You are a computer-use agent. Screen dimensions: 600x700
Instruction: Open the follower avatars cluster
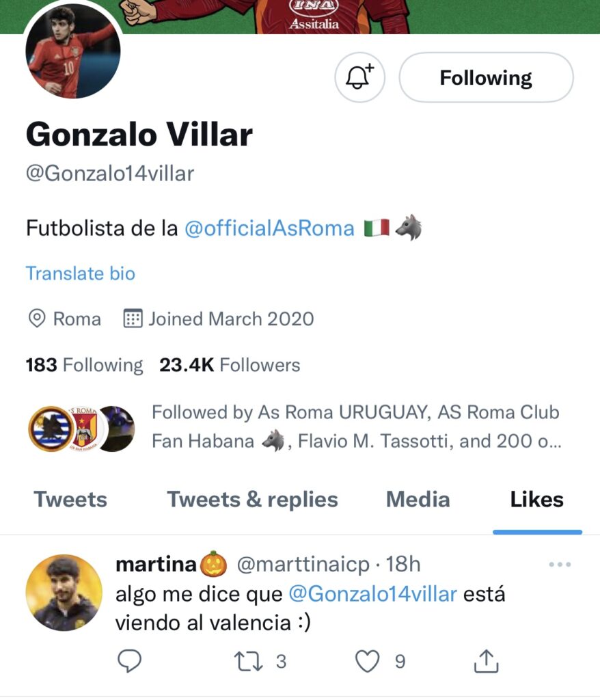[81, 428]
